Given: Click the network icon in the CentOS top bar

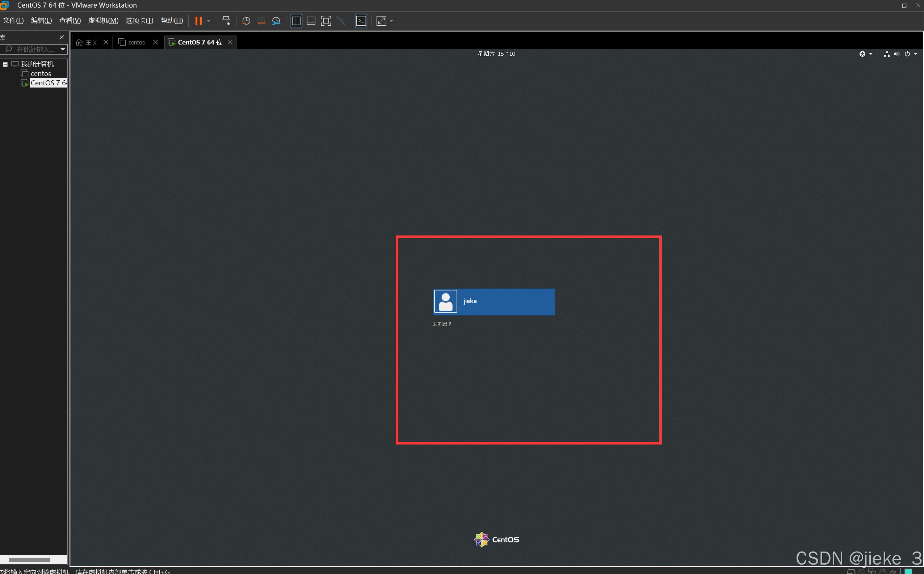Looking at the screenshot, I should pyautogui.click(x=886, y=54).
